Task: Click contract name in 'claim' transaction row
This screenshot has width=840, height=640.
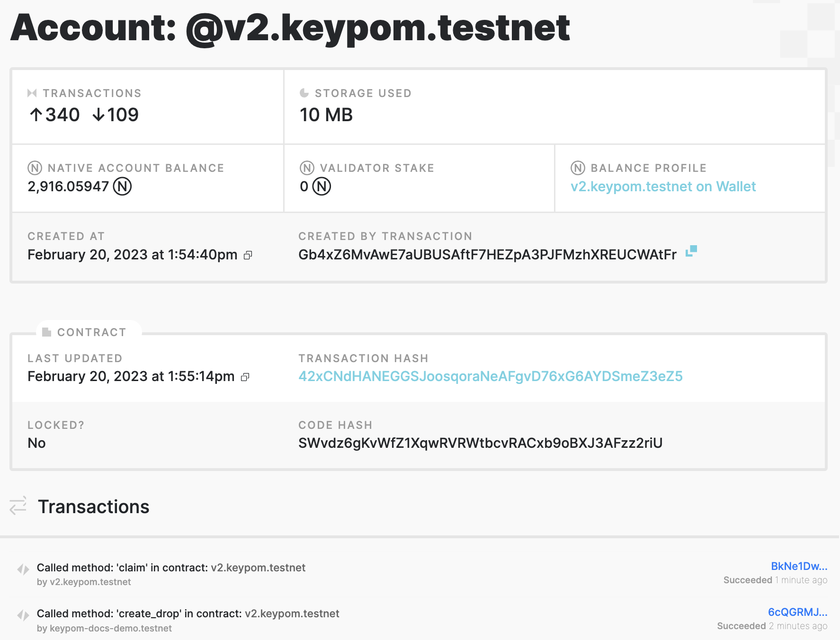Action: pyautogui.click(x=258, y=568)
